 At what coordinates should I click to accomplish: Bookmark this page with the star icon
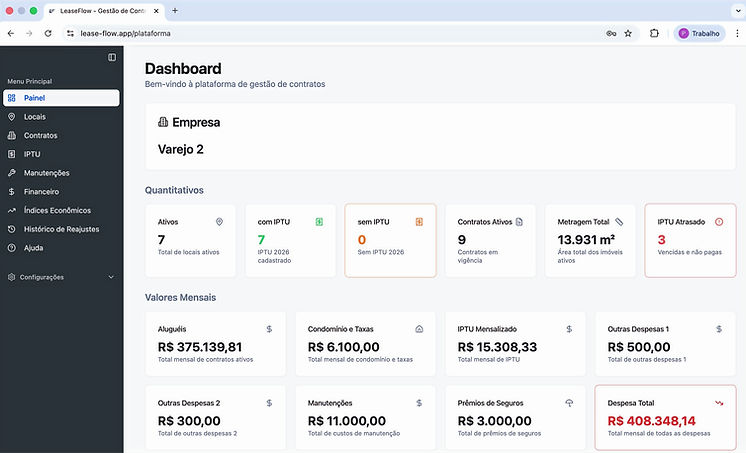(x=628, y=33)
